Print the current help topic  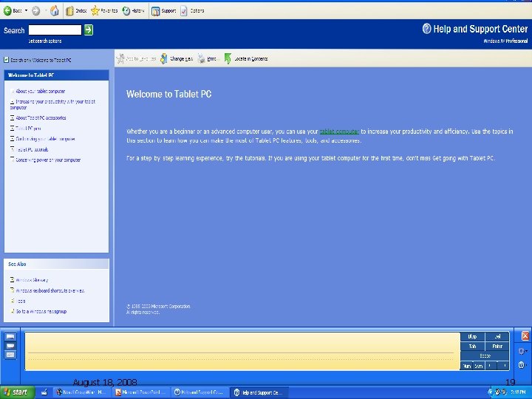pos(208,58)
